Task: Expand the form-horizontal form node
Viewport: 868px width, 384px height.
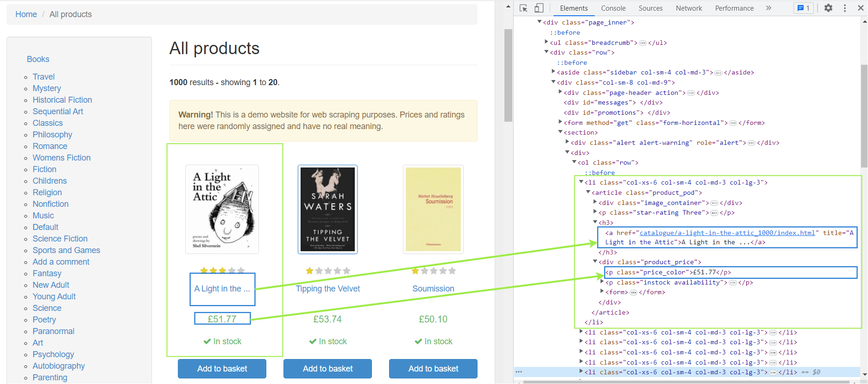Action: 560,122
